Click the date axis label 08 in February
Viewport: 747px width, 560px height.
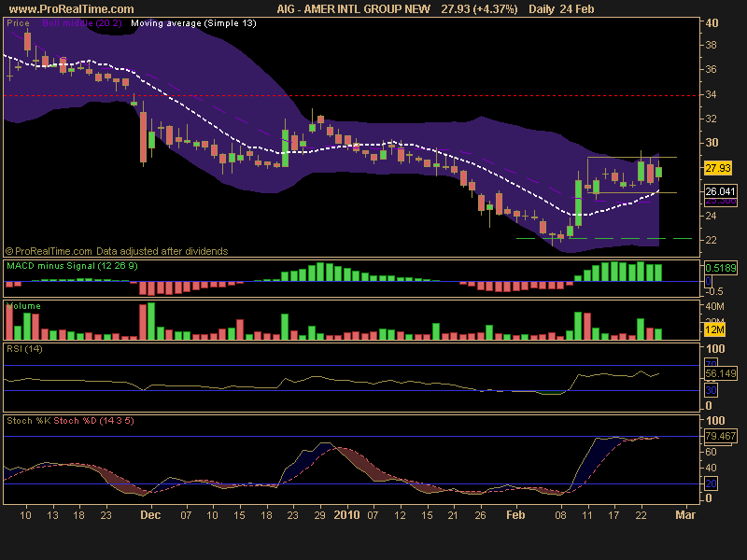561,515
